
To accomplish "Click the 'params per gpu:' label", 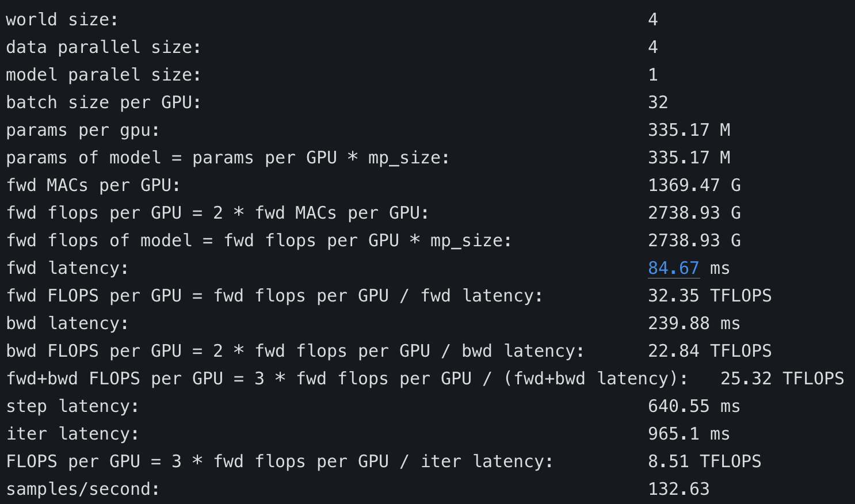I will (83, 130).
